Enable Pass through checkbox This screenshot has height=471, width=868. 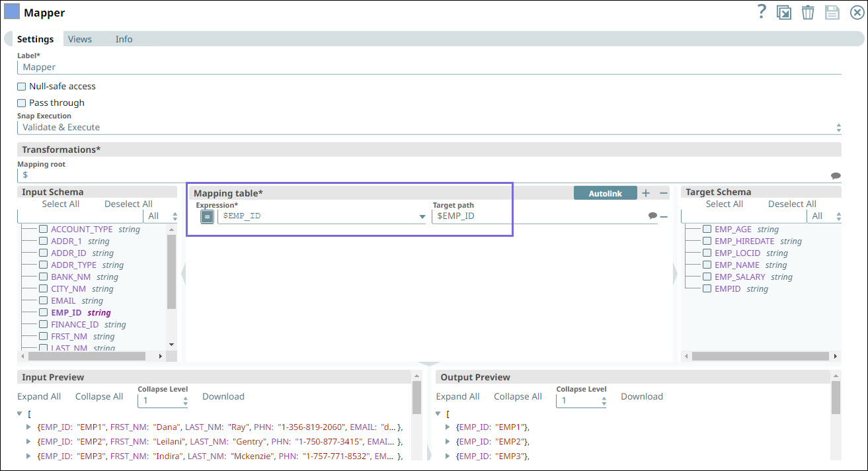click(22, 103)
